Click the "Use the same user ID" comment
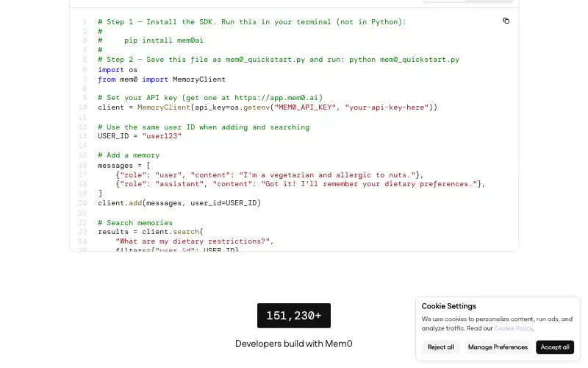588x368 pixels. pyautogui.click(x=204, y=127)
